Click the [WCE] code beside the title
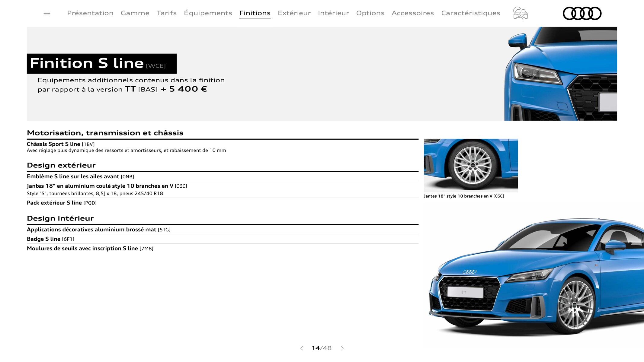Image resolution: width=644 pixels, height=362 pixels. [x=156, y=66]
